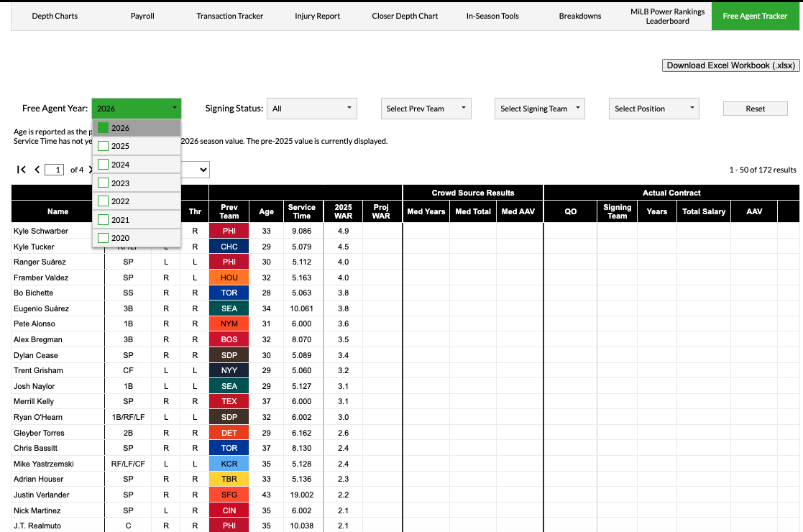Jump to first page of results
Viewport: 803px width, 532px height.
tap(22, 170)
